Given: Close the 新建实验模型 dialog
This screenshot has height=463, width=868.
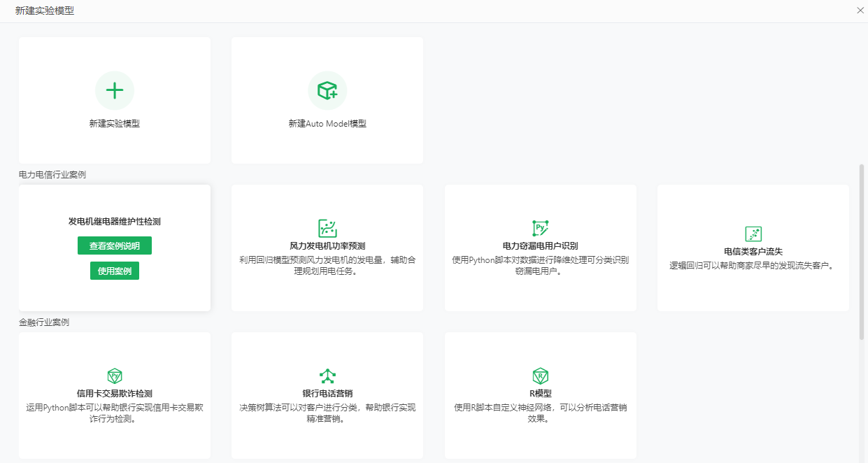Looking at the screenshot, I should tap(860, 10).
